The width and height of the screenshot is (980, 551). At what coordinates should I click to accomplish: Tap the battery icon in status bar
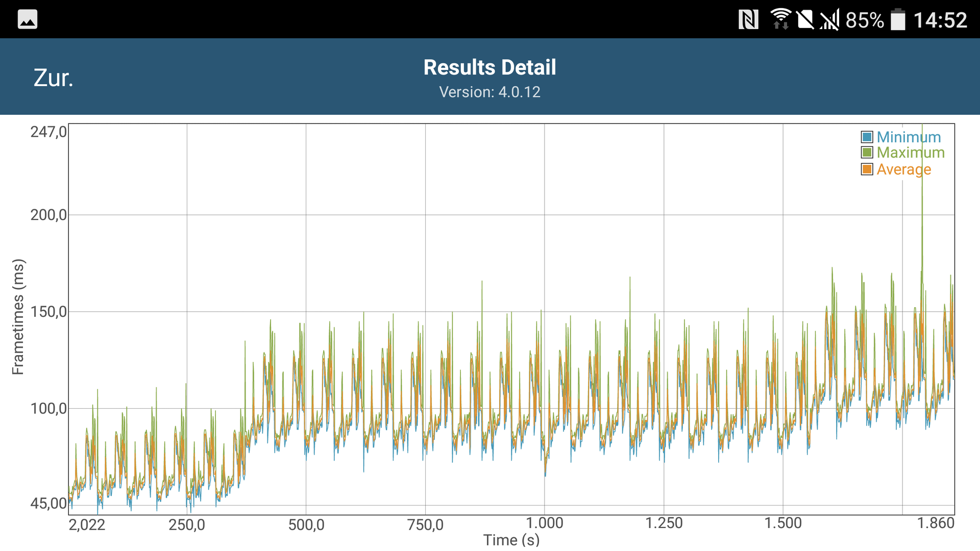point(898,20)
